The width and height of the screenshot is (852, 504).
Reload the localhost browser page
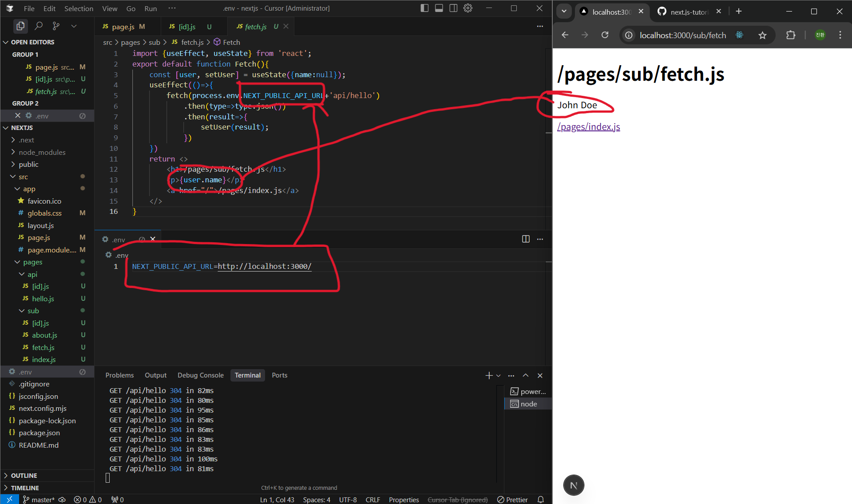click(605, 35)
